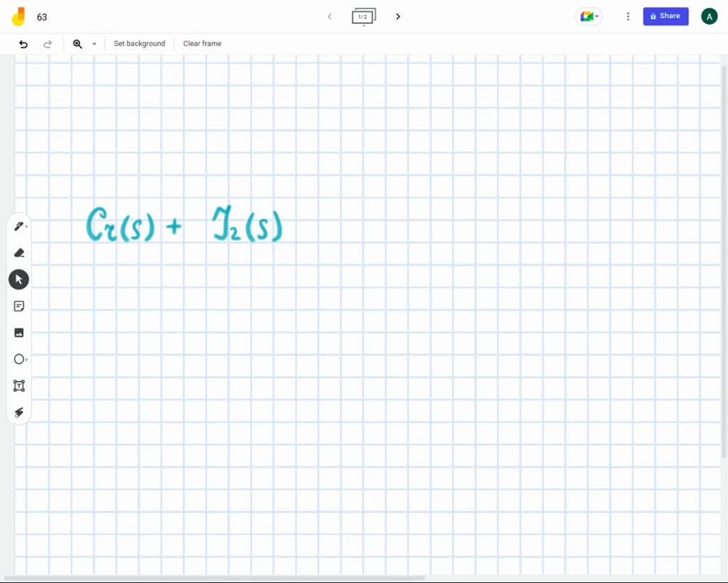This screenshot has height=583, width=728.
Task: Add a sticky note
Action: coord(19,306)
